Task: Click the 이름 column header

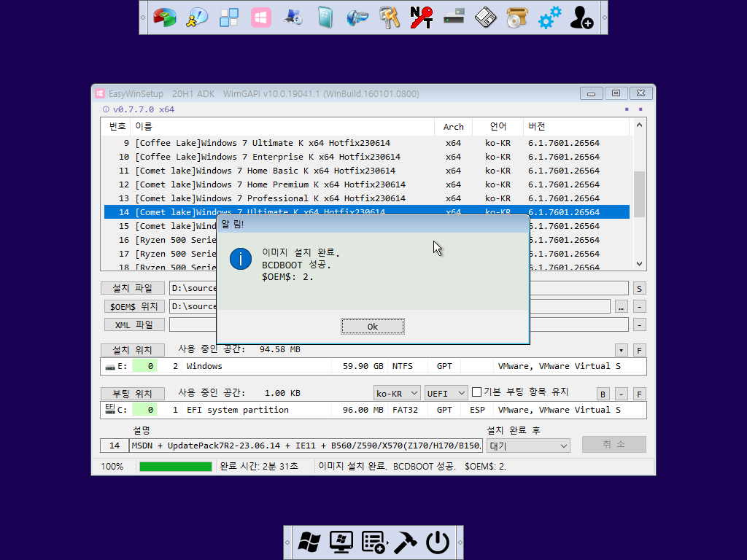Action: [x=282, y=127]
